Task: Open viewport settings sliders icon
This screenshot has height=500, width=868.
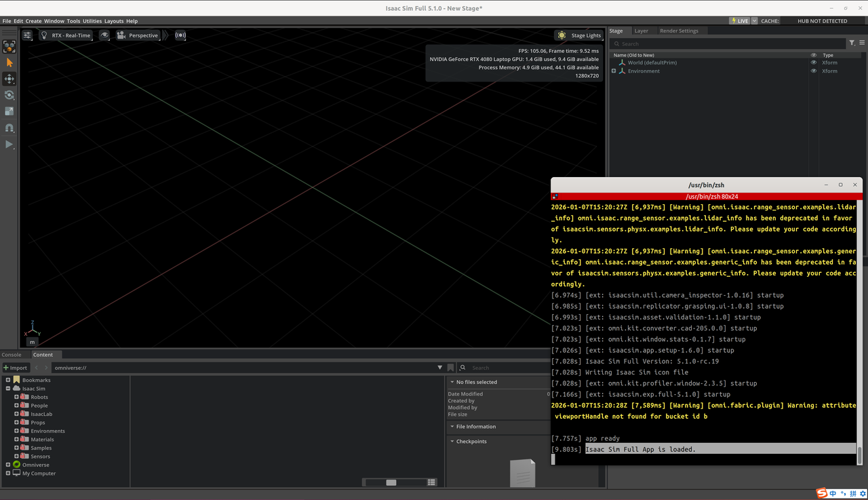Action: [27, 35]
